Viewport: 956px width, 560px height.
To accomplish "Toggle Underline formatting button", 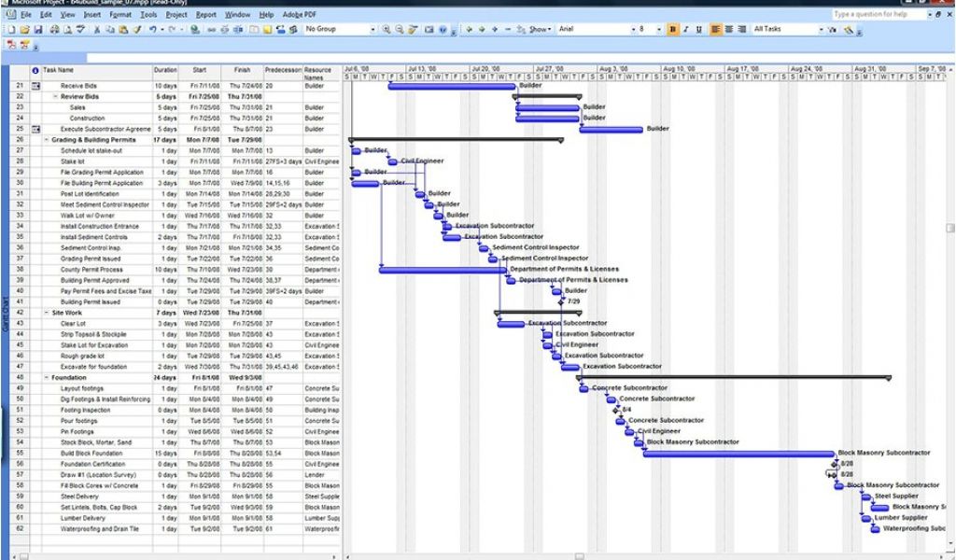I will point(698,29).
